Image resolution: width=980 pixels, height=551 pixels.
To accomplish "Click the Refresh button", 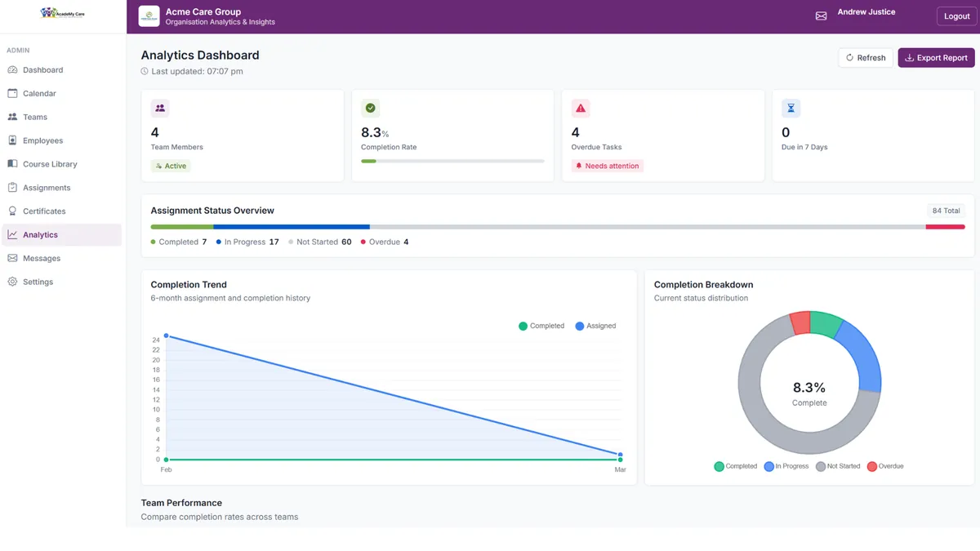I will point(866,58).
